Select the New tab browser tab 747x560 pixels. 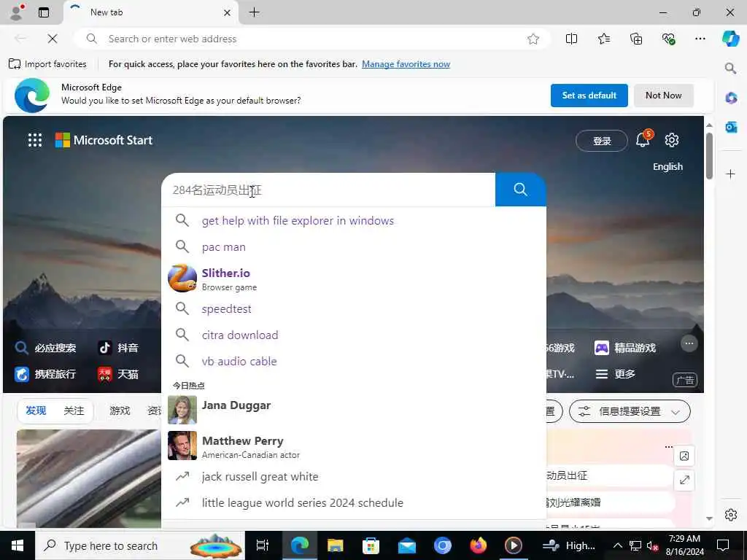150,12
